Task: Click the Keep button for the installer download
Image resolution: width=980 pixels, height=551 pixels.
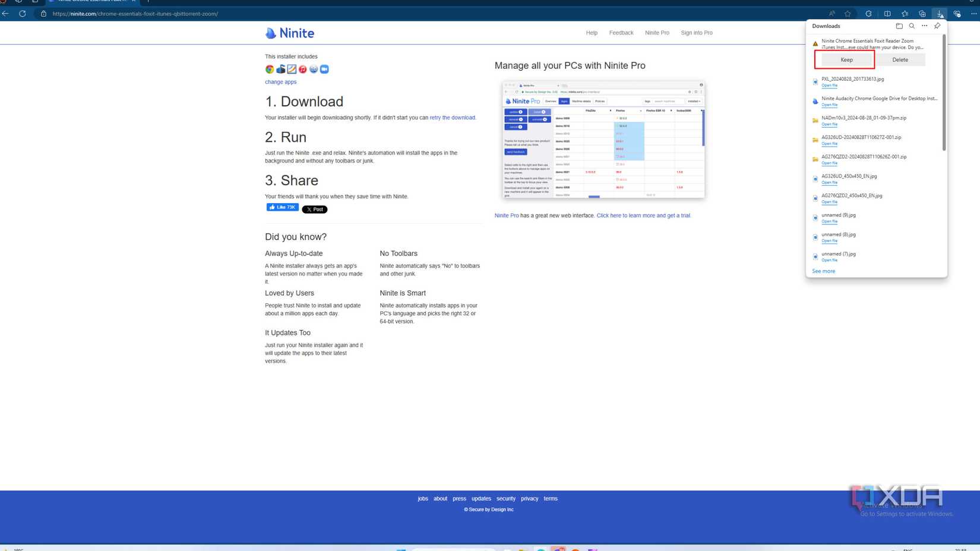Action: (x=846, y=59)
